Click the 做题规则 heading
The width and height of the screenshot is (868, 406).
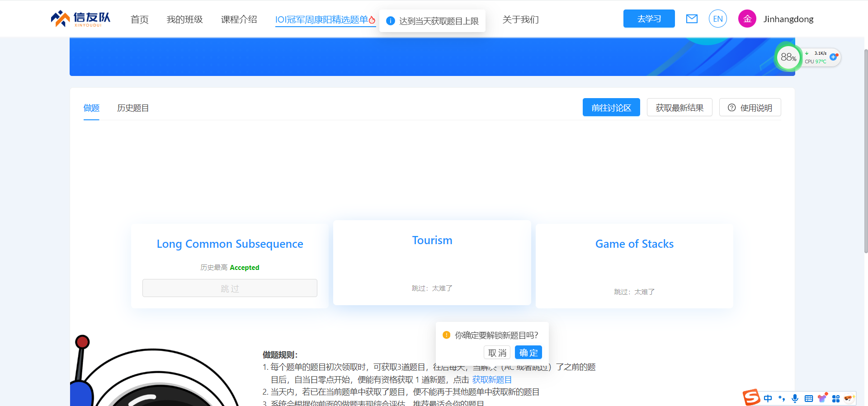[x=280, y=355]
